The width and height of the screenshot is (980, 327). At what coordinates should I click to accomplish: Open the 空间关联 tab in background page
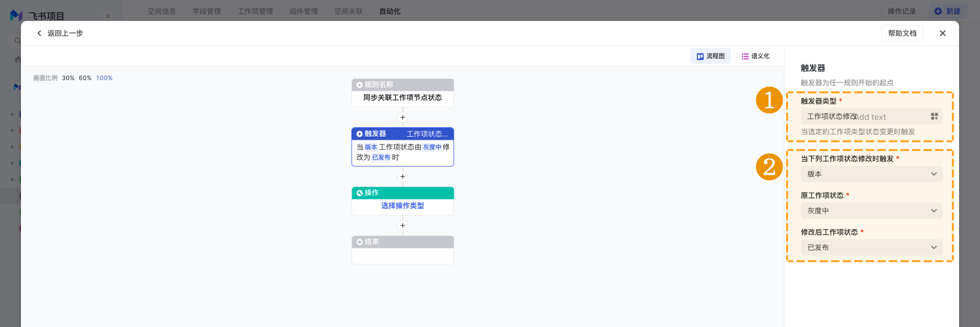click(x=348, y=11)
